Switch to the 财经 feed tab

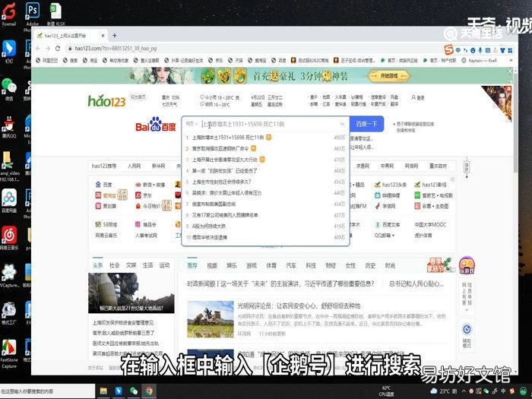click(331, 266)
